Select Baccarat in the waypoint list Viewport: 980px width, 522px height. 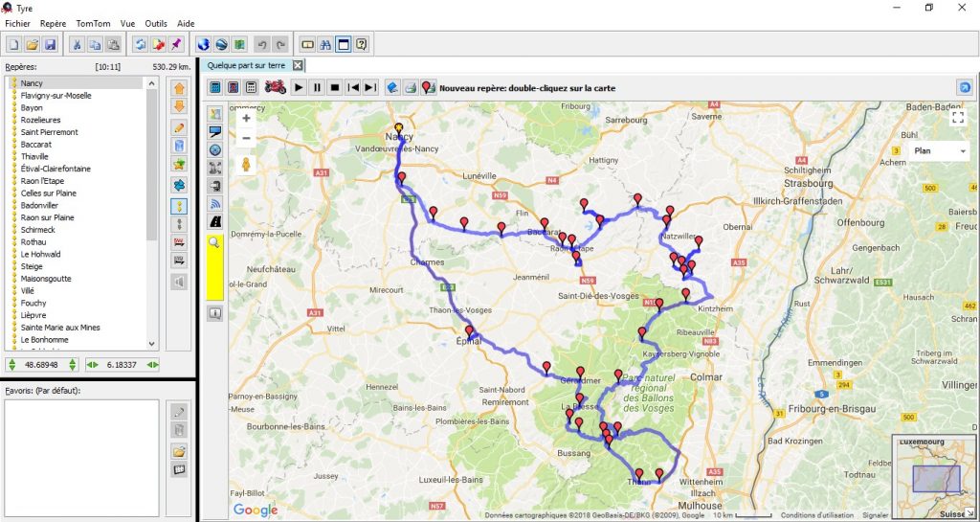coord(35,145)
